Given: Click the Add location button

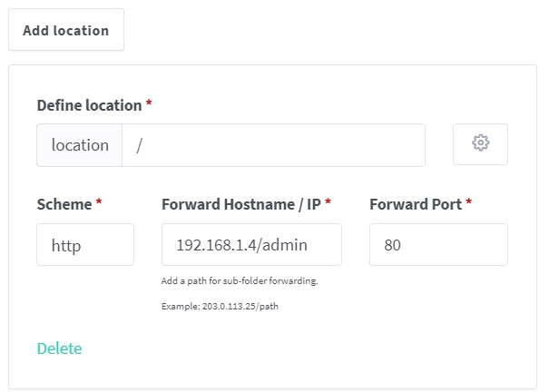Looking at the screenshot, I should point(66,30).
